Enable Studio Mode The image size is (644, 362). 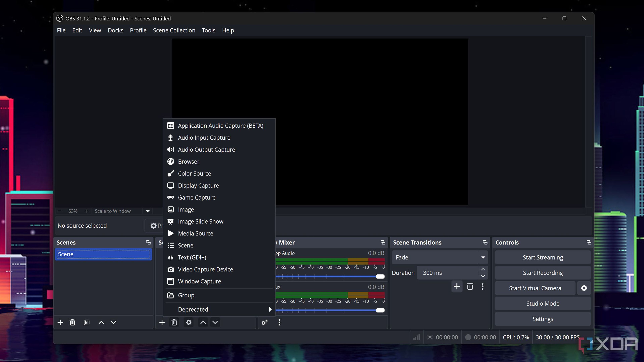543,304
